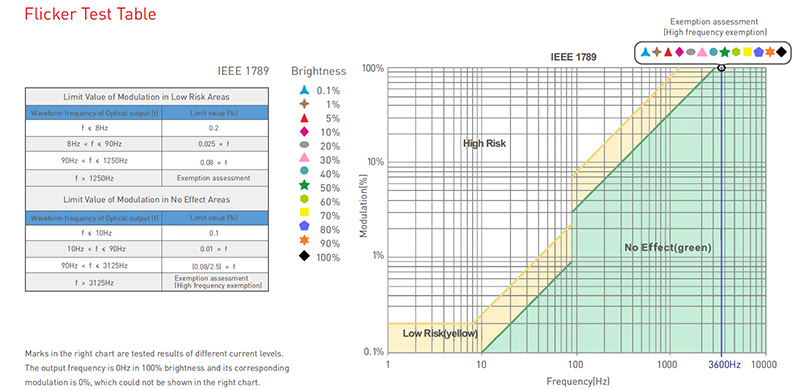Select the yellow square 70% legend swatch
800x390 pixels.
[305, 214]
